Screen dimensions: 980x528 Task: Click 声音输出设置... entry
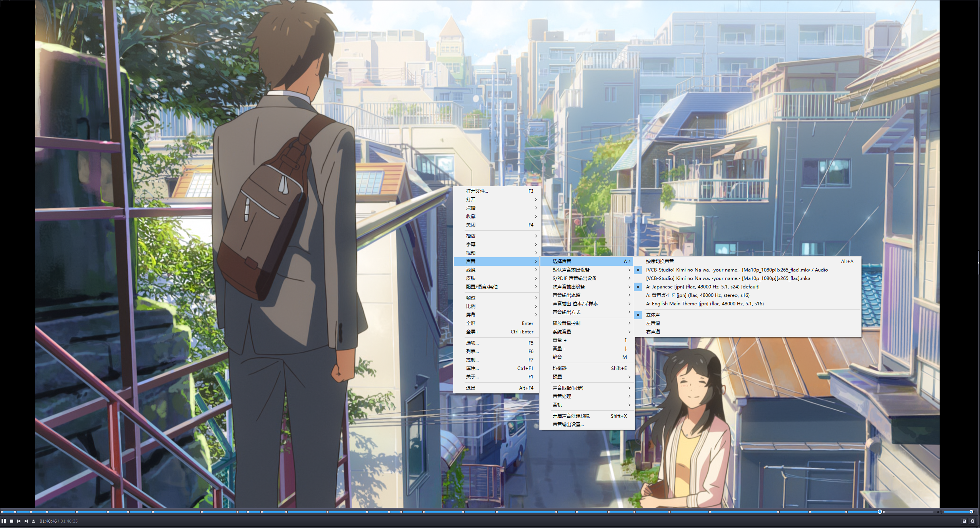click(x=568, y=425)
